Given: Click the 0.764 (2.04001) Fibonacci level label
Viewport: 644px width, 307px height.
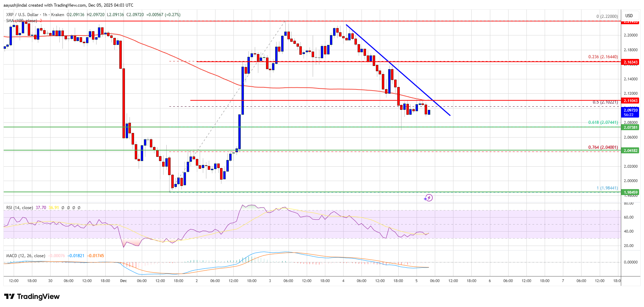Looking at the screenshot, I should tap(603, 147).
